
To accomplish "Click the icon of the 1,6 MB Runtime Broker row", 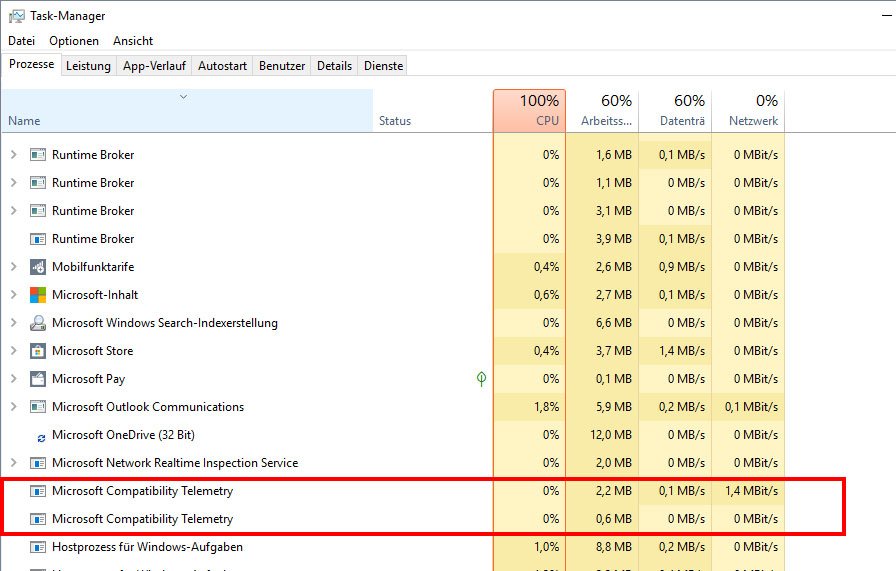I will click(x=38, y=155).
